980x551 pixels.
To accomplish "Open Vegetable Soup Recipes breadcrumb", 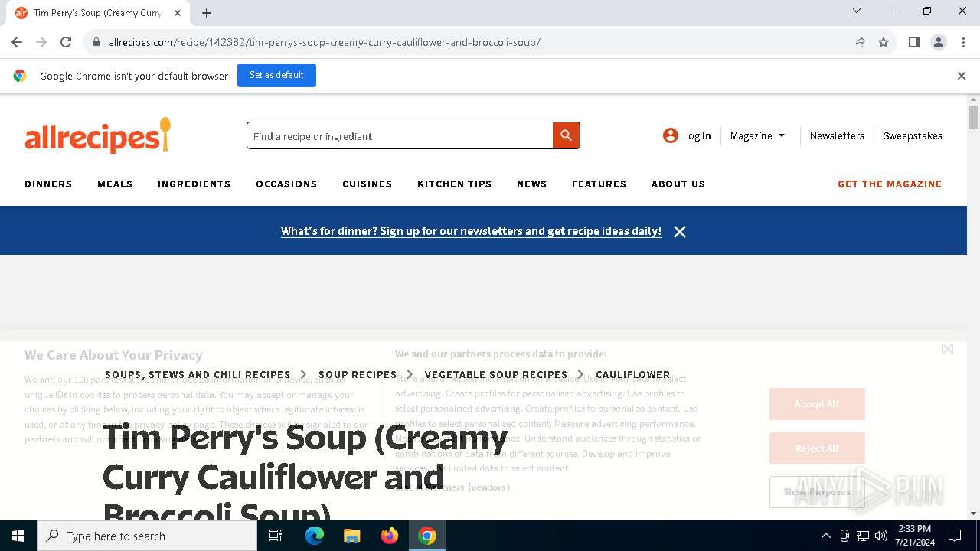I will [x=496, y=374].
